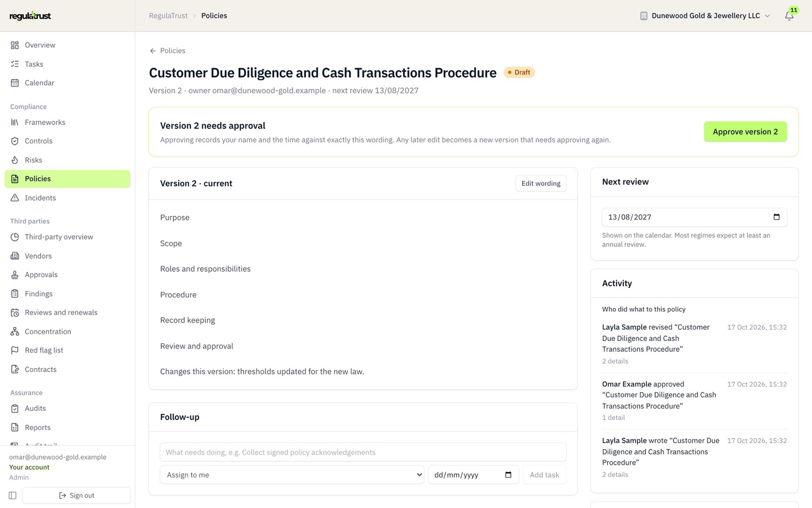Screen dimensions: 812x508
Task: Sign out of the account
Action: click(77, 495)
